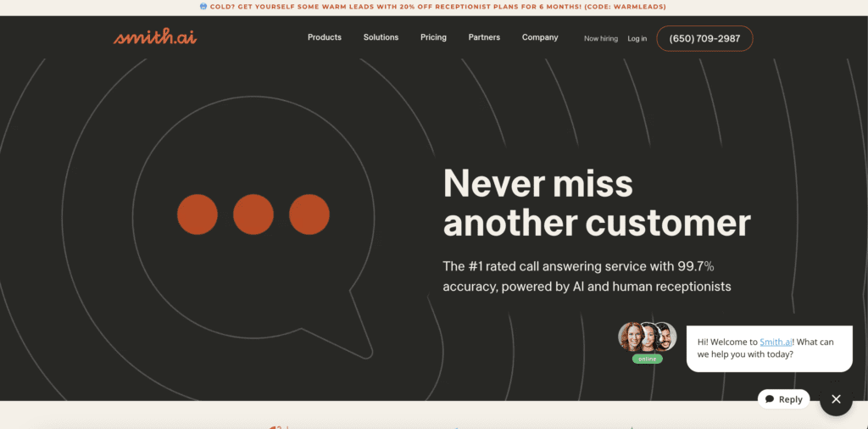Click the green online status badge
The image size is (868, 429).
click(x=647, y=359)
